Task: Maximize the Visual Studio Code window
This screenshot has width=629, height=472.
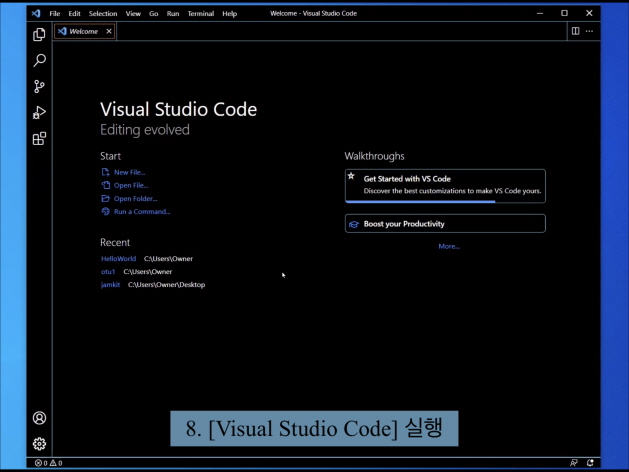Action: pyautogui.click(x=564, y=13)
